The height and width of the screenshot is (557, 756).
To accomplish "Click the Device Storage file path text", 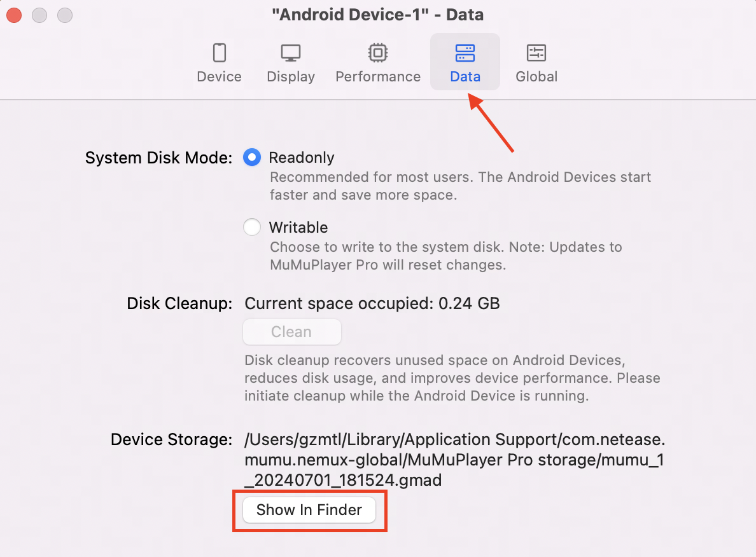I will point(454,460).
